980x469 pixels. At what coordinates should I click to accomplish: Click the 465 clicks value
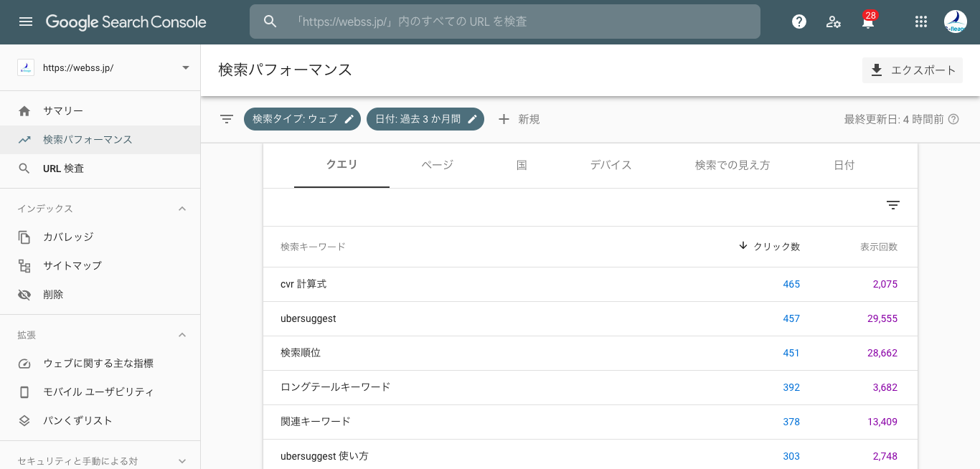coord(791,285)
